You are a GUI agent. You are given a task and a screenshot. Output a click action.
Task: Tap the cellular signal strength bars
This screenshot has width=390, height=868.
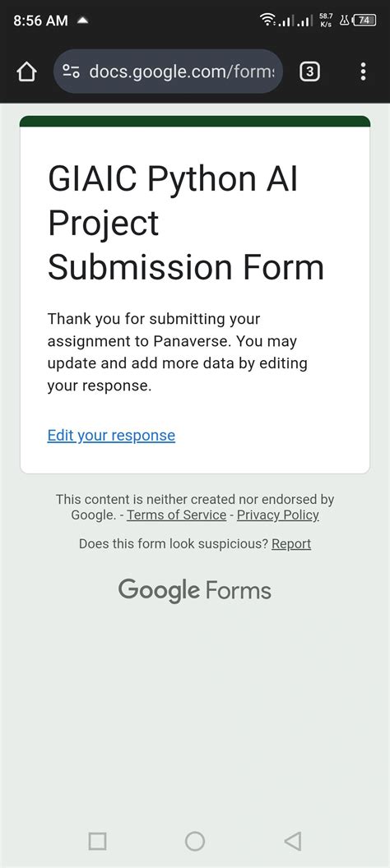click(296, 21)
